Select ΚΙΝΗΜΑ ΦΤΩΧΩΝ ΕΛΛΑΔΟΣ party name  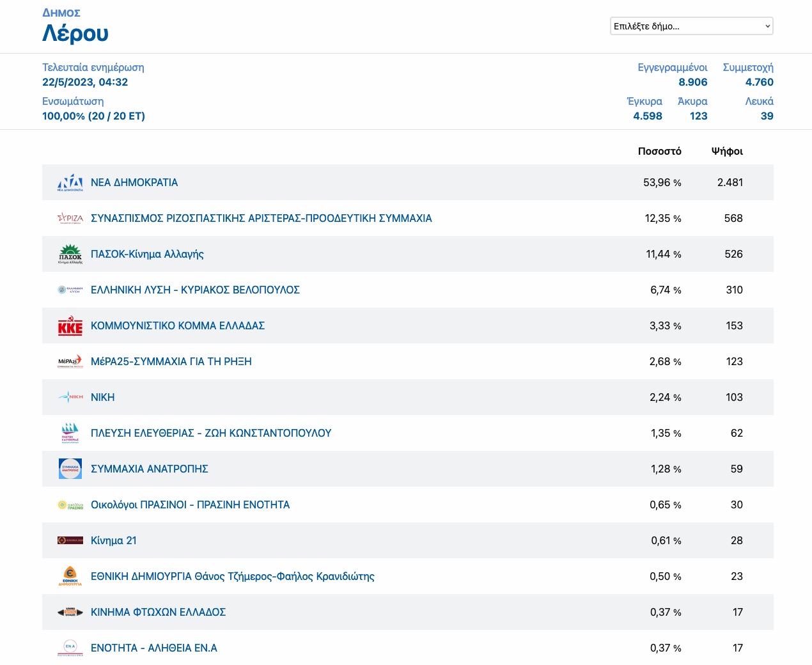(159, 612)
